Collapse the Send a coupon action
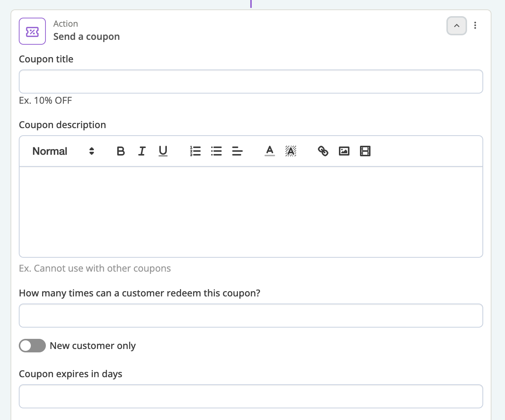The width and height of the screenshot is (505, 420). (x=457, y=26)
